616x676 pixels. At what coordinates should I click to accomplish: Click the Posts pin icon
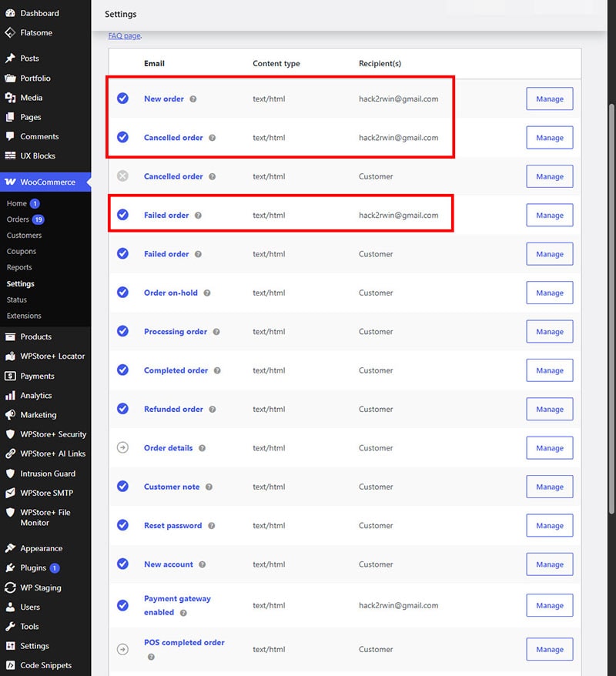(10, 59)
